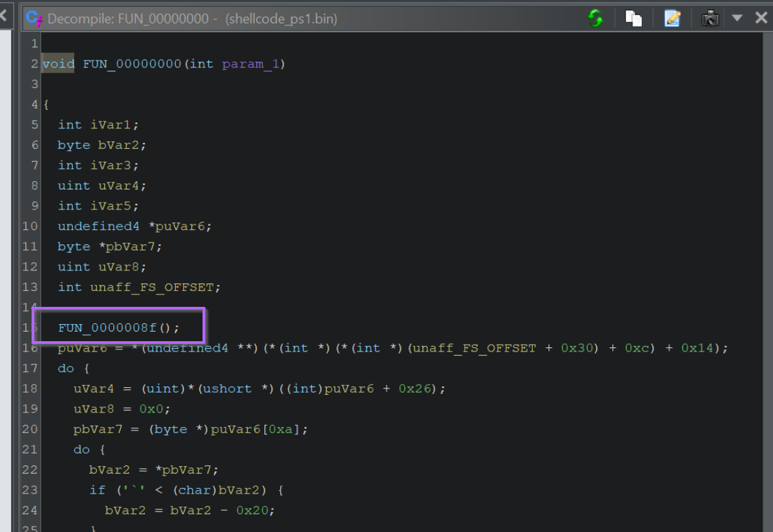Close the adjacent left panel
This screenshot has height=532, width=773.
[x=4, y=15]
